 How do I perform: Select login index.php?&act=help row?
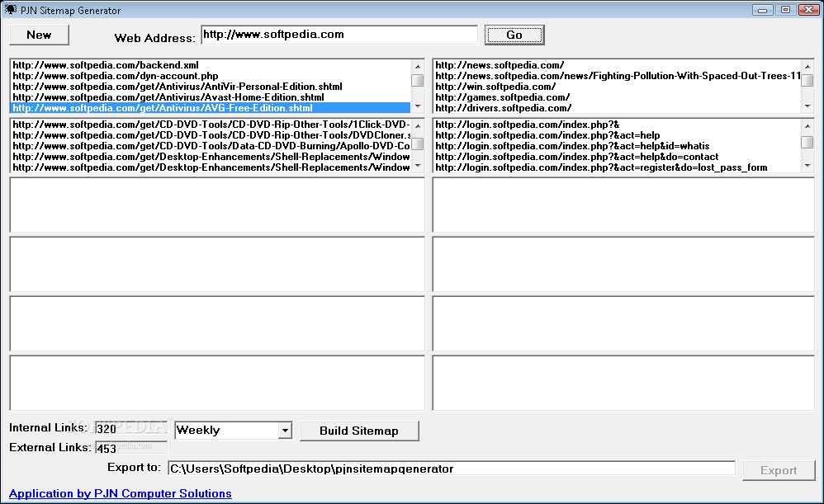pos(617,135)
